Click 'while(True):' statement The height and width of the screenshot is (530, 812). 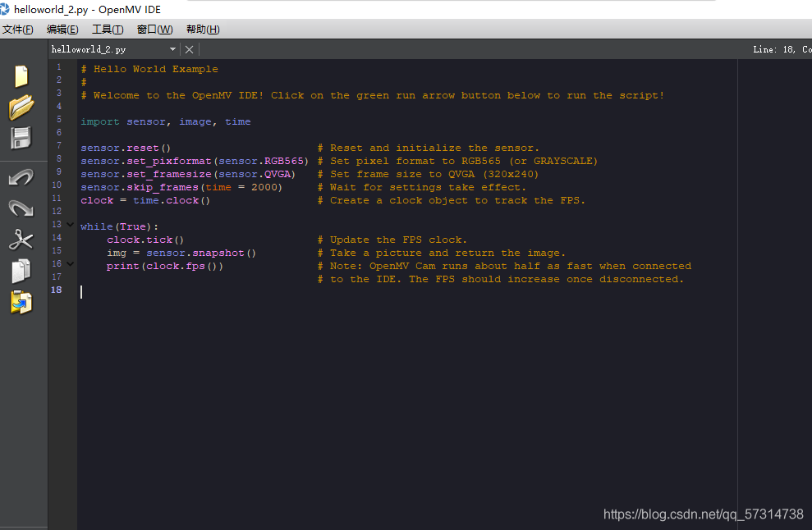pyautogui.click(x=120, y=226)
